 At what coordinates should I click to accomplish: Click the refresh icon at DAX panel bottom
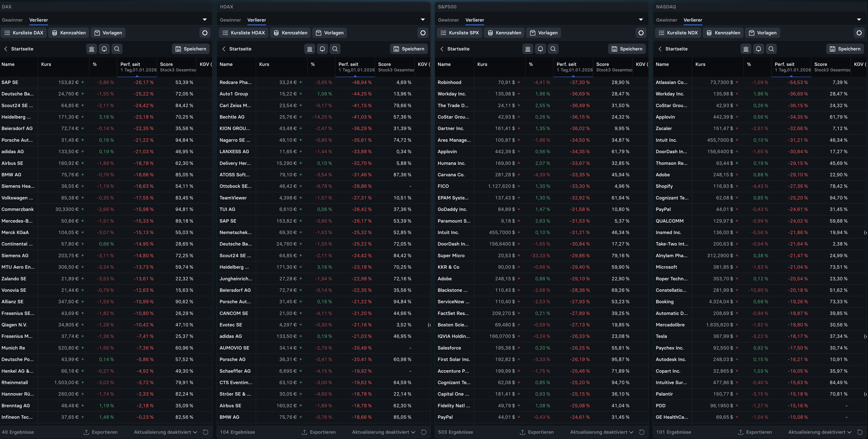206,432
